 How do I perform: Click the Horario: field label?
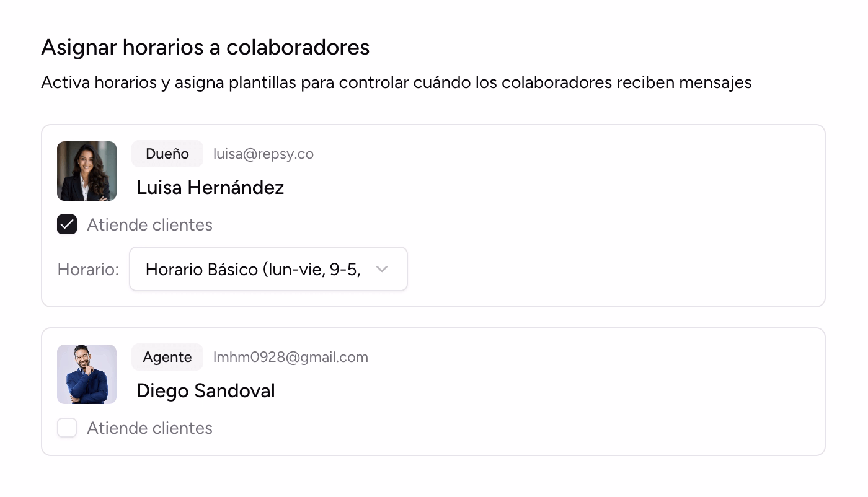(x=88, y=270)
